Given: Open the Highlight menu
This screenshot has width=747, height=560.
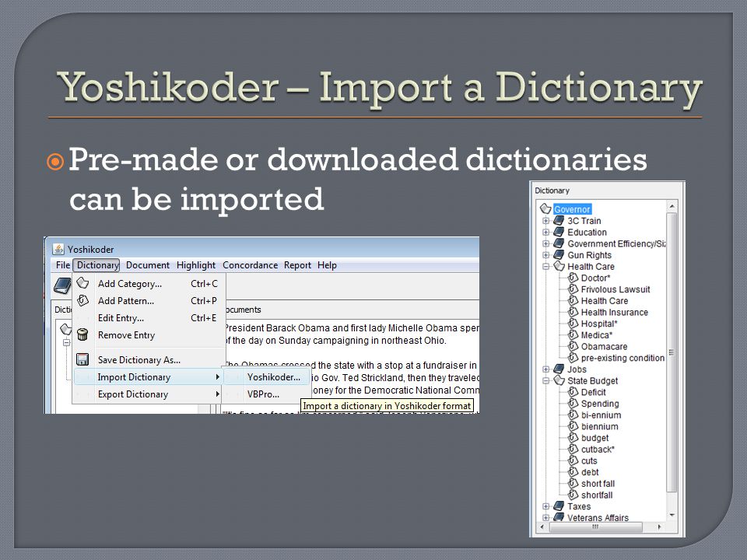Looking at the screenshot, I should pos(196,265).
